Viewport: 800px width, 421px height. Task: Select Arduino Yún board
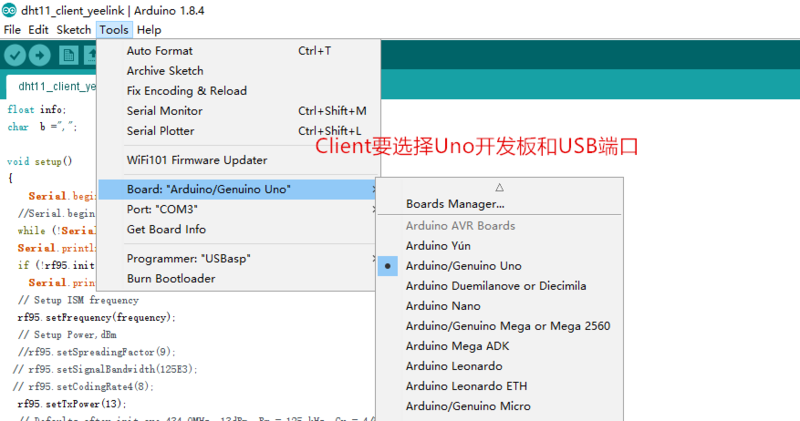coord(499,245)
